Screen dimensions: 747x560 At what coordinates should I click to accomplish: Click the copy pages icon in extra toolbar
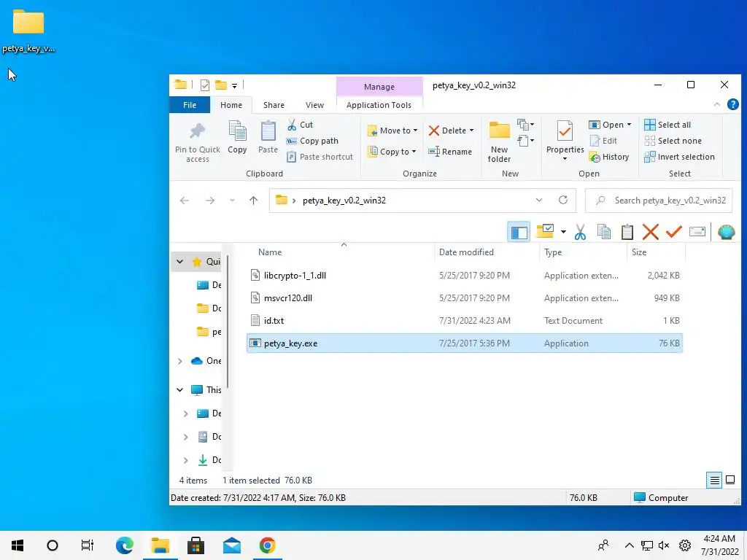(x=603, y=232)
